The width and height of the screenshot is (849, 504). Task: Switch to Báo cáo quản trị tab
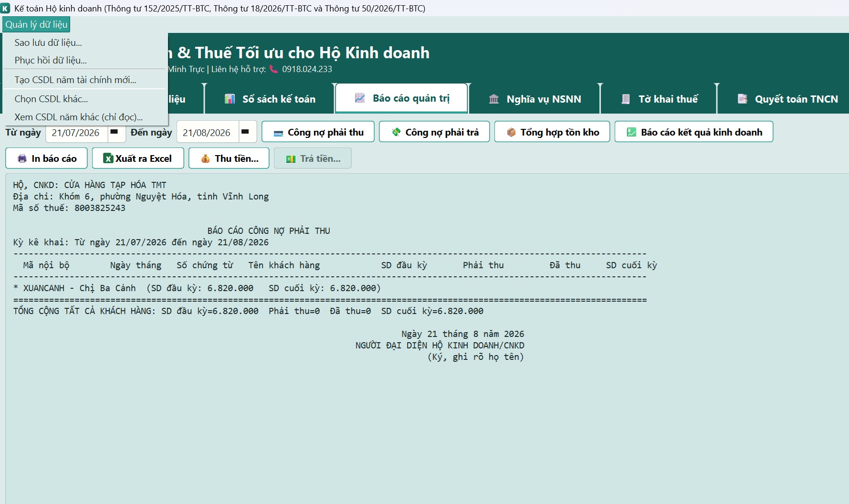pyautogui.click(x=402, y=98)
